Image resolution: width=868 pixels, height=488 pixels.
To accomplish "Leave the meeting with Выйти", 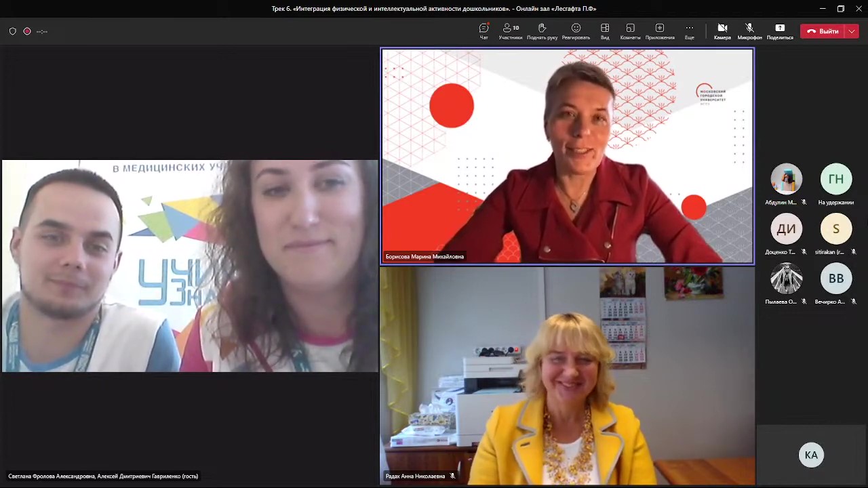I will coord(823,31).
